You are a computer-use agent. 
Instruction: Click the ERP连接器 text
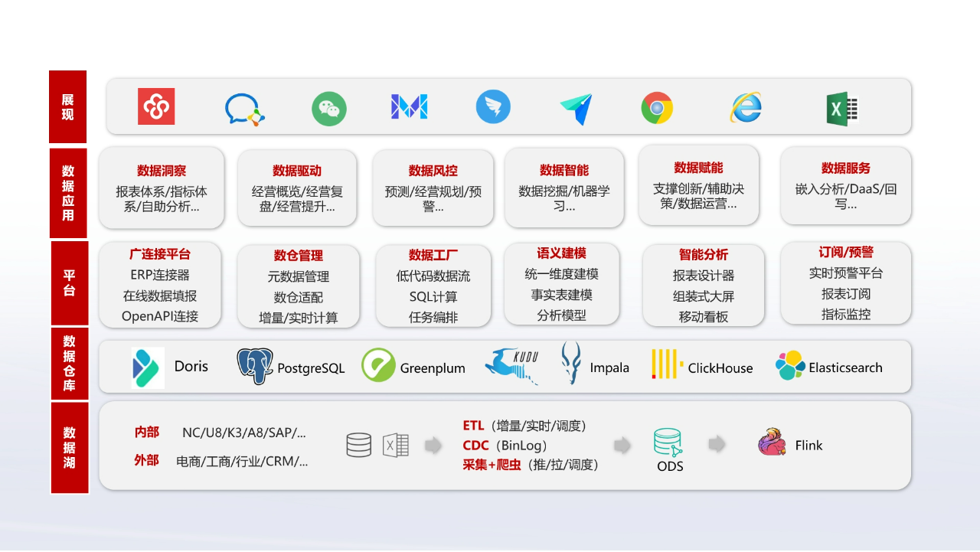[160, 274]
